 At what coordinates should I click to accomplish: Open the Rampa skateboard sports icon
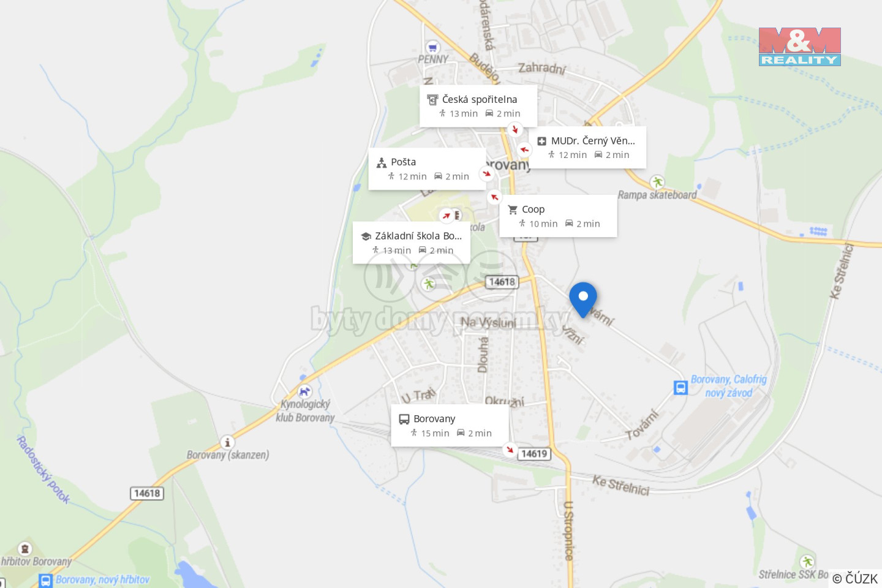coord(657,182)
